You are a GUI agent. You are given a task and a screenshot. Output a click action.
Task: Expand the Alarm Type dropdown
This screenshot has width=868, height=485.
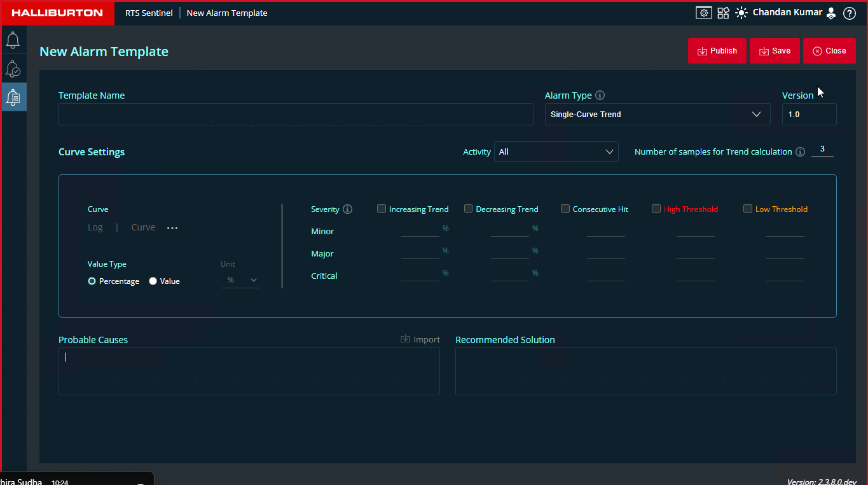click(657, 115)
